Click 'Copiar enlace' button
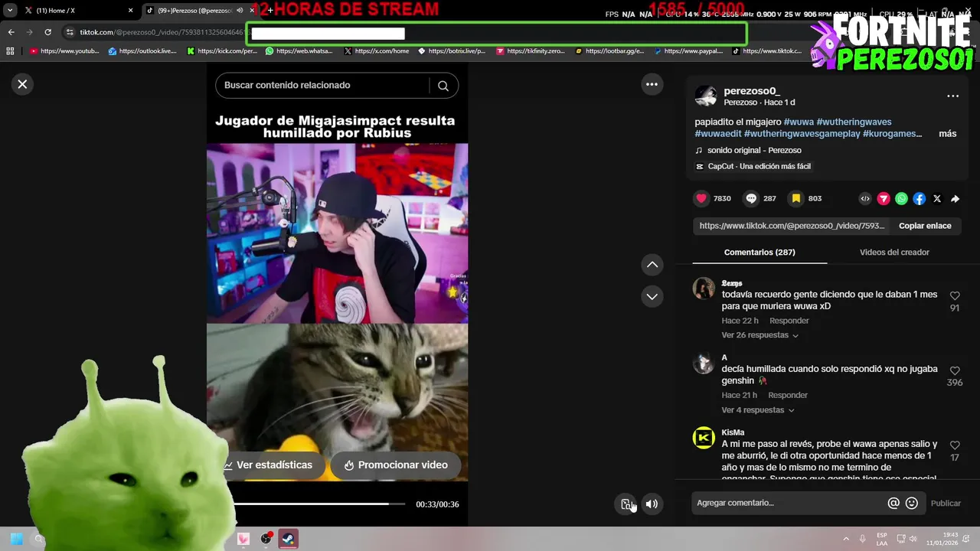This screenshot has height=551, width=980. [x=925, y=226]
